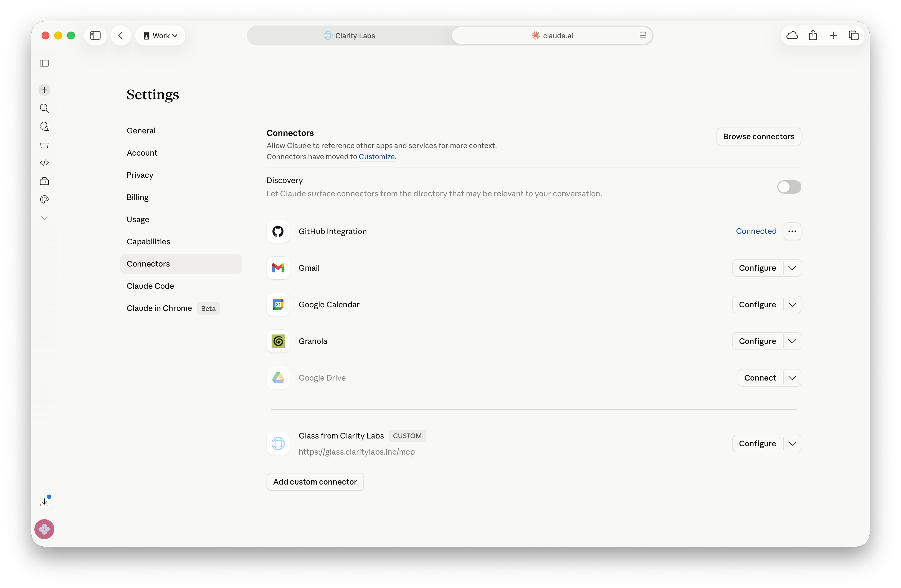The width and height of the screenshot is (901, 588).
Task: Click the Share icon in toolbar
Action: [813, 36]
